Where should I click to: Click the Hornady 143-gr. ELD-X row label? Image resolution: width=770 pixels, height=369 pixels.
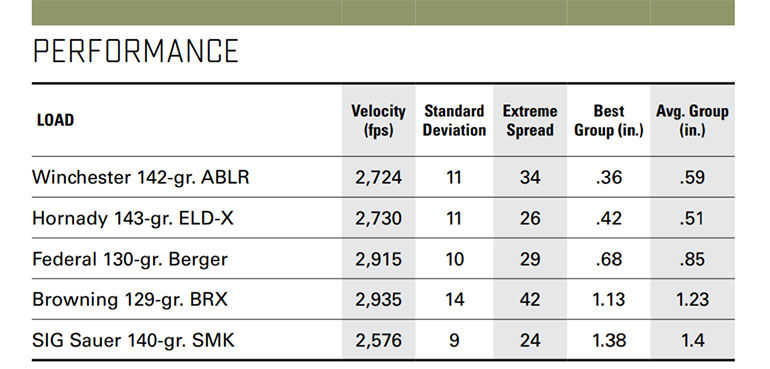[x=133, y=218]
